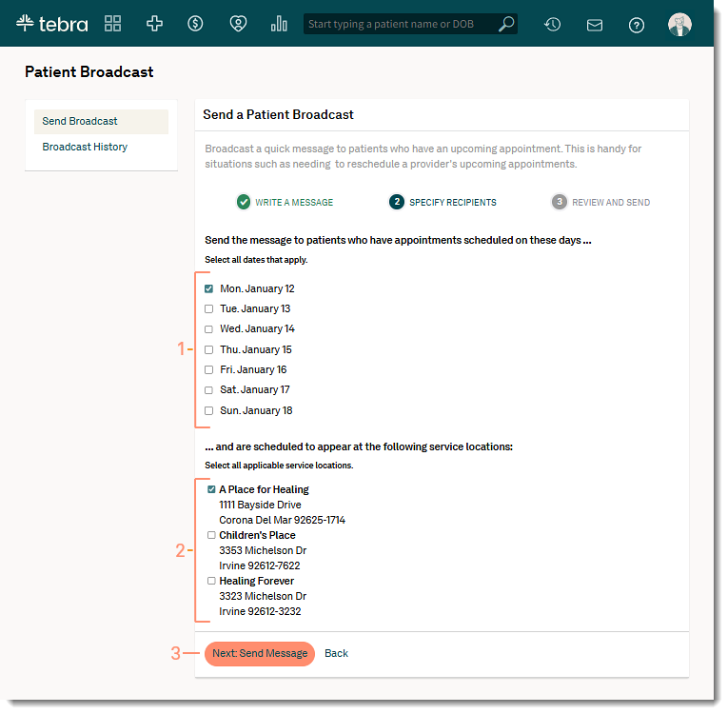Open the user profile avatar
This screenshot has width=728, height=714.
point(680,25)
